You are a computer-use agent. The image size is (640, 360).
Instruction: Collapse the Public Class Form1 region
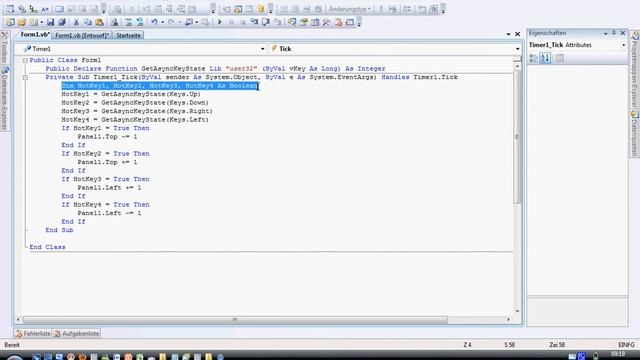(25, 60)
